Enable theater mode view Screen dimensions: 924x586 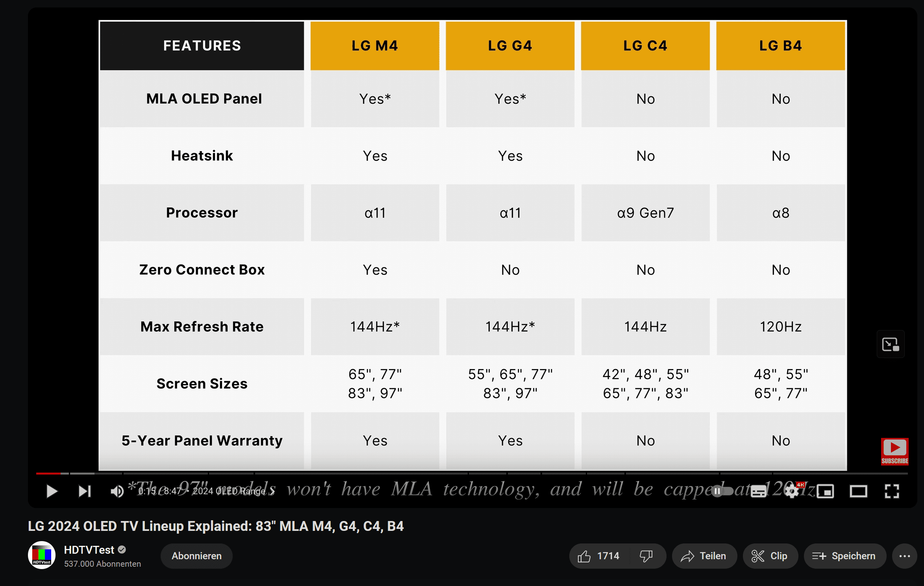click(858, 491)
